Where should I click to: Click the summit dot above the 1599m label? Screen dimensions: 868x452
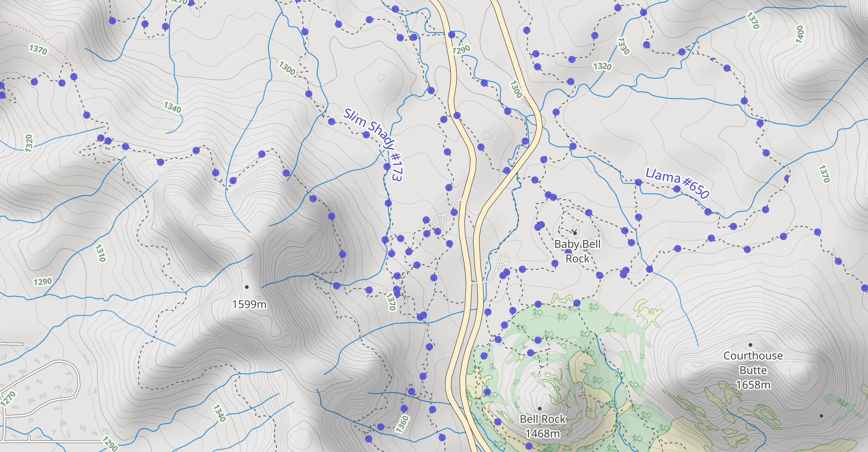click(247, 287)
